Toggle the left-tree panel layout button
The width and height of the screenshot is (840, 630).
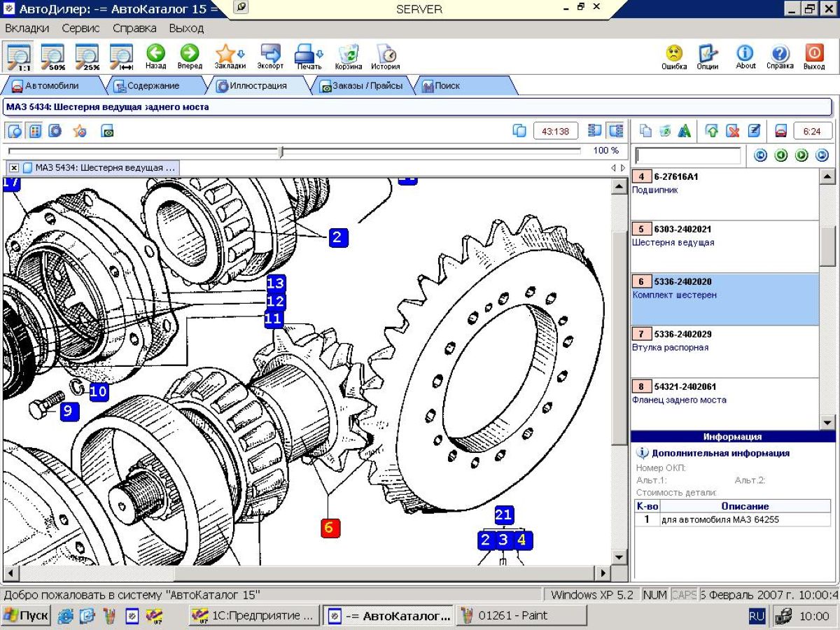tap(595, 131)
